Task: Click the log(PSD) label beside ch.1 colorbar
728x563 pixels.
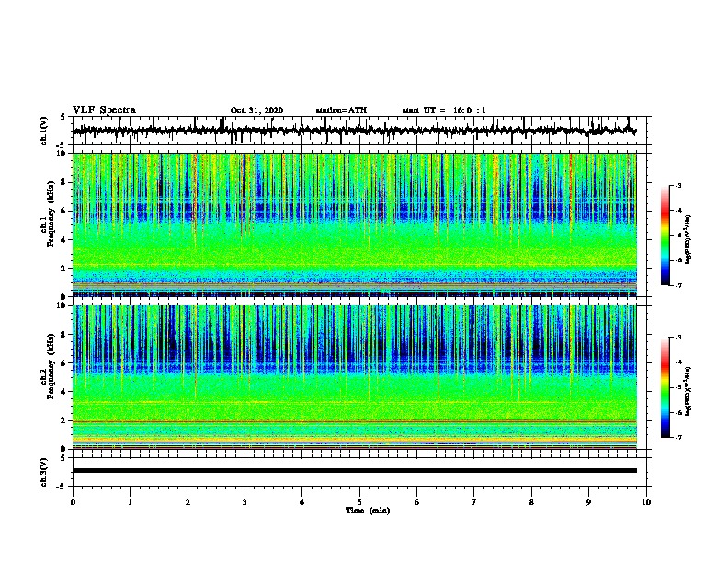Action: click(688, 239)
